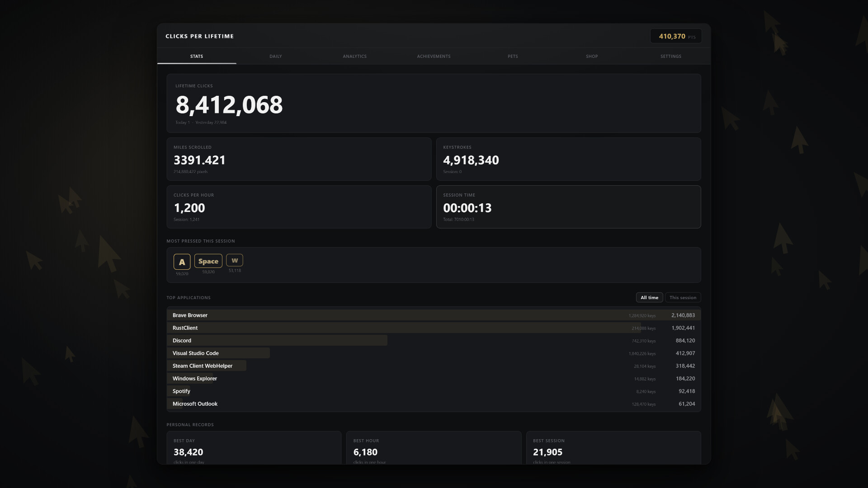Click Brave Browser's 2,140,883 click count
The height and width of the screenshot is (488, 868).
(683, 315)
